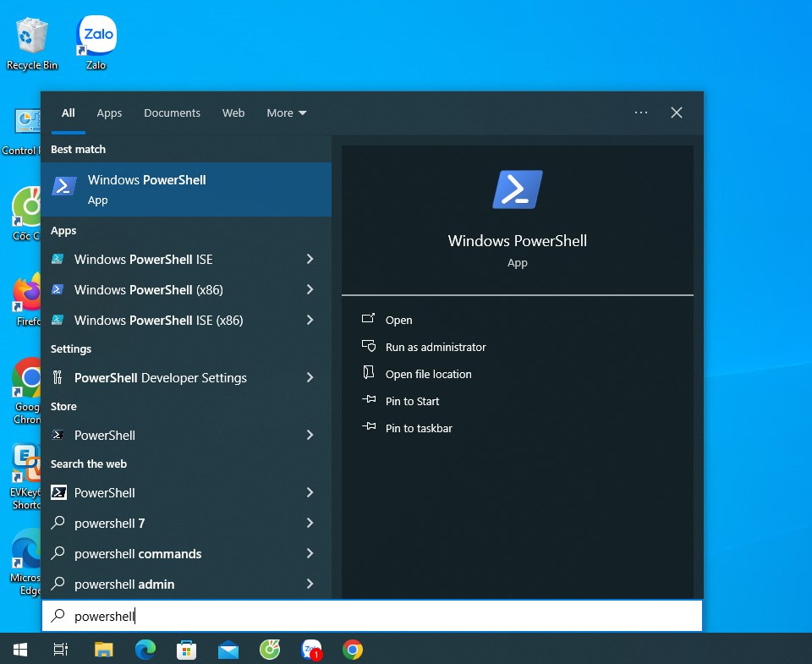
Task: Click magnifier icon beside powershell 7
Action: (58, 523)
